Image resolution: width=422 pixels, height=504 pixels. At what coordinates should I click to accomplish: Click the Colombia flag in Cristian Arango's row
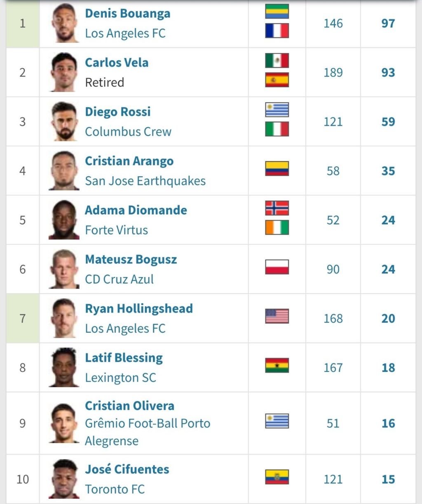[277, 169]
